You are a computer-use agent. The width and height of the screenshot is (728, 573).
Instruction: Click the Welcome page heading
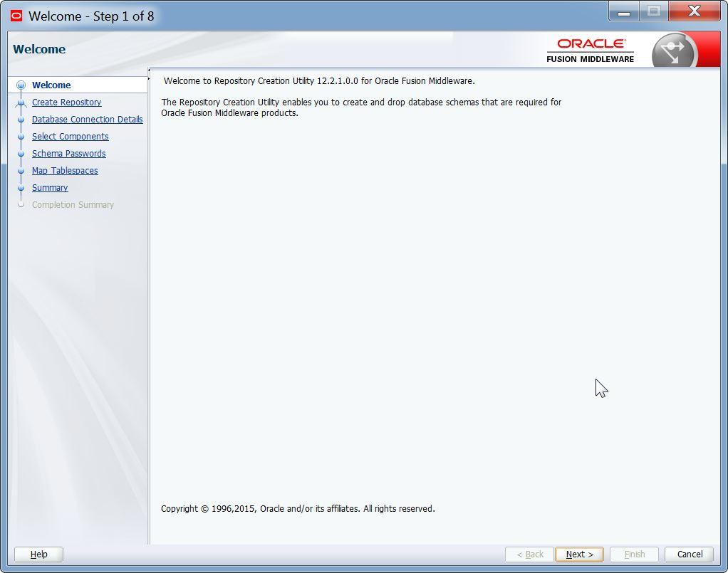tap(39, 49)
